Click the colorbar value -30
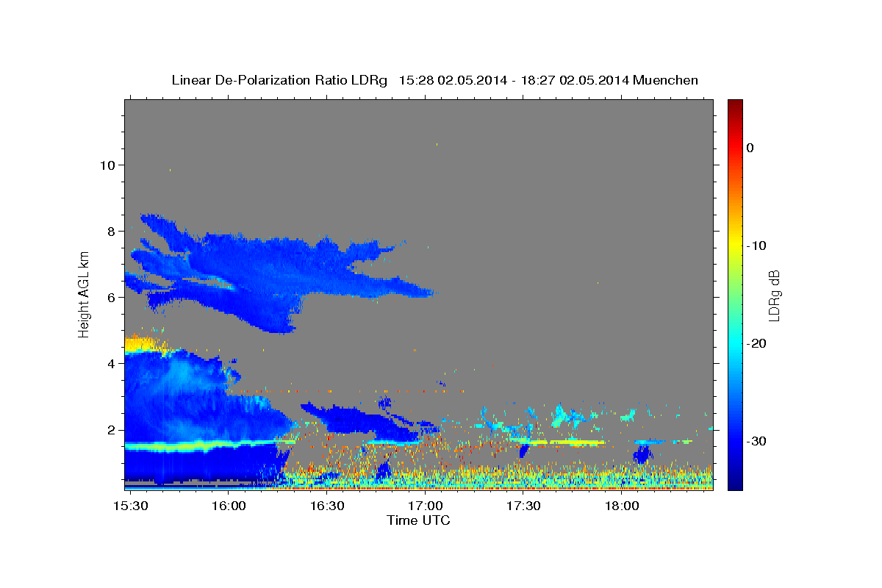The image size is (882, 588). click(x=756, y=441)
